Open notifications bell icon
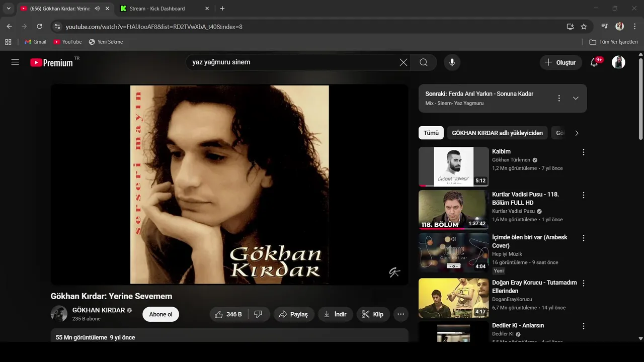Viewport: 644px width, 362px height. pos(594,62)
